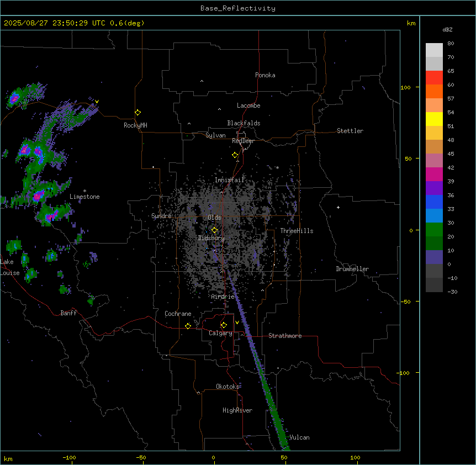Click the Base_Reflectivity title text

pos(238,8)
